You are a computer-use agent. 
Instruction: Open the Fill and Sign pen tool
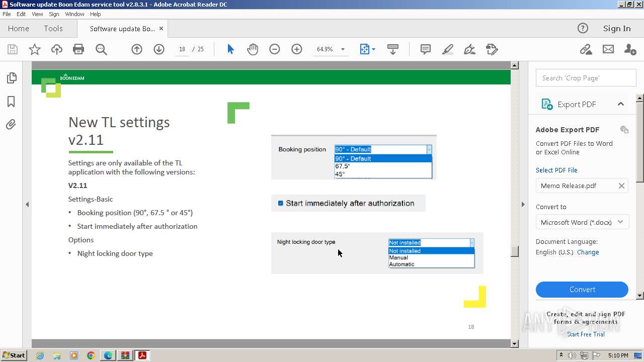click(469, 49)
